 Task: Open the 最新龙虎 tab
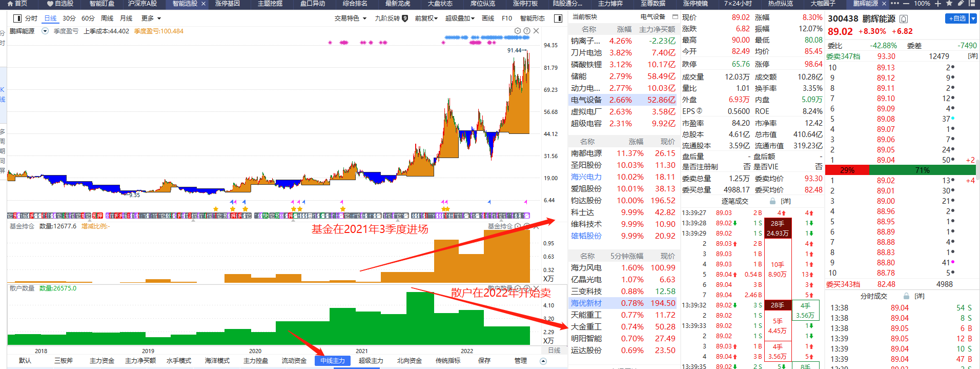tap(398, 4)
